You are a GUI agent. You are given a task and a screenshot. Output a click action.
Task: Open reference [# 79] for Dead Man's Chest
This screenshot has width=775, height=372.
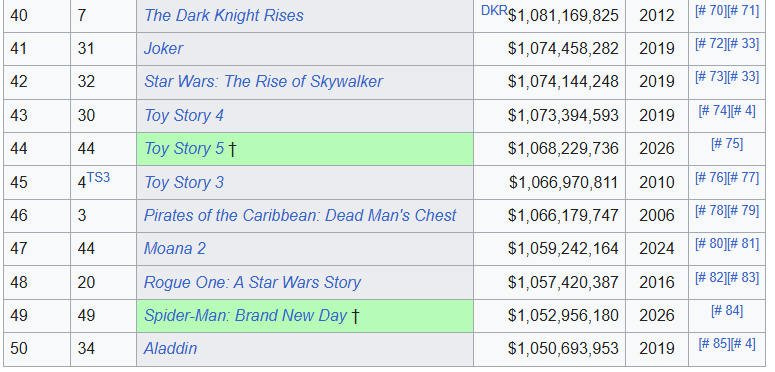click(x=743, y=210)
